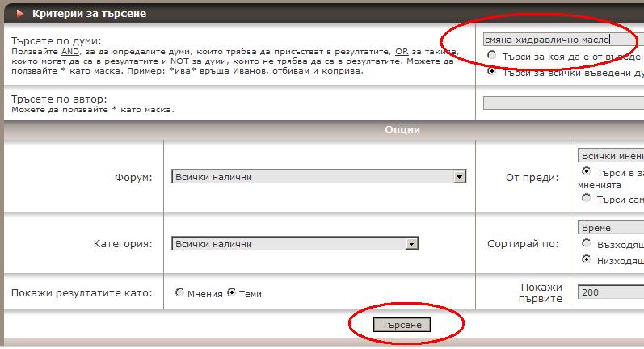Focus the author search text field

563,103
